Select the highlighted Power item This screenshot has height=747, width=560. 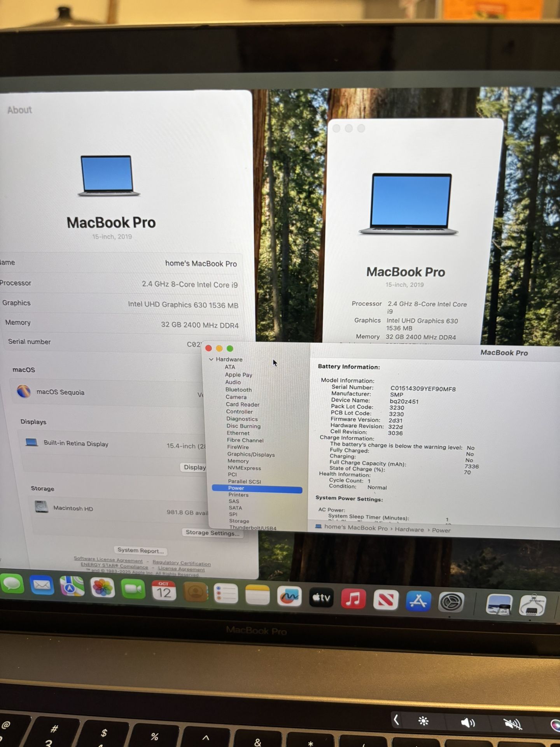257,488
